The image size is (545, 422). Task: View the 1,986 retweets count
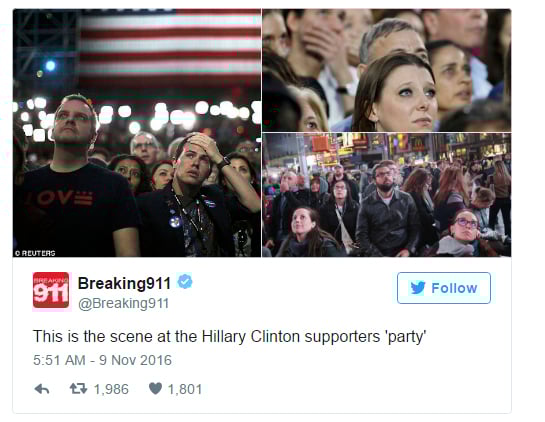click(x=111, y=389)
